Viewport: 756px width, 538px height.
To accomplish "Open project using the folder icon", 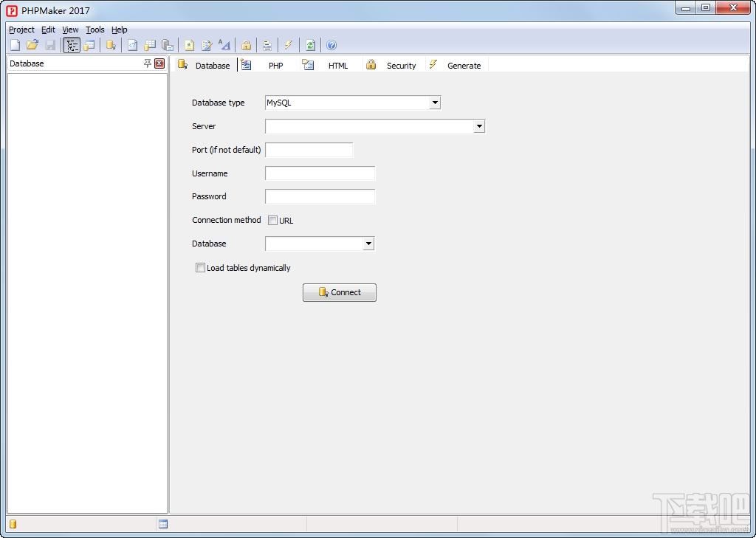I will tap(32, 45).
